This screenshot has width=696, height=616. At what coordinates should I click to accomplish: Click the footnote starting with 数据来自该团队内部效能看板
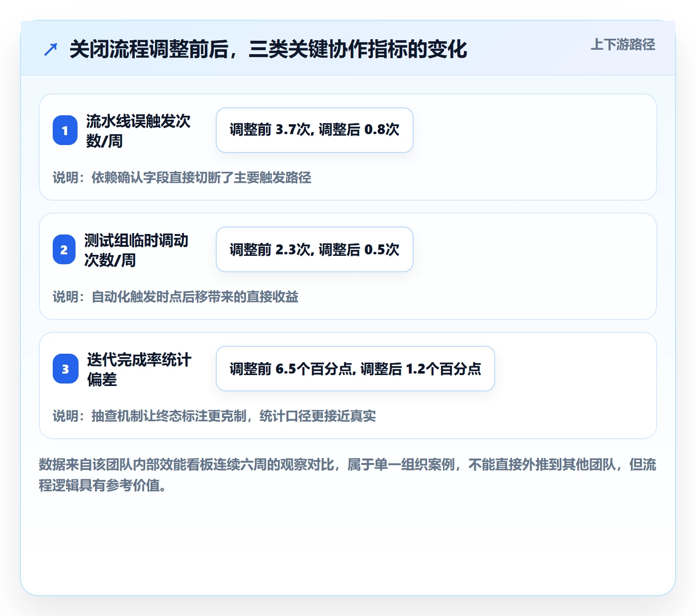[348, 475]
